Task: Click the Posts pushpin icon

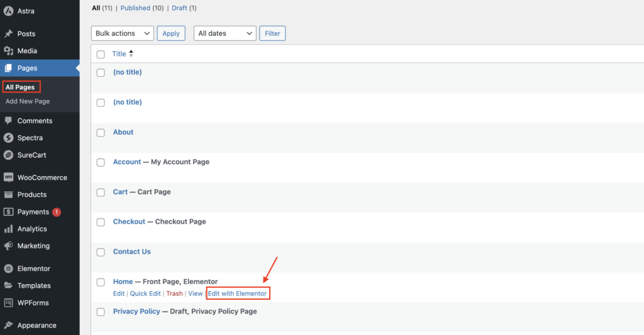Action: [x=9, y=34]
